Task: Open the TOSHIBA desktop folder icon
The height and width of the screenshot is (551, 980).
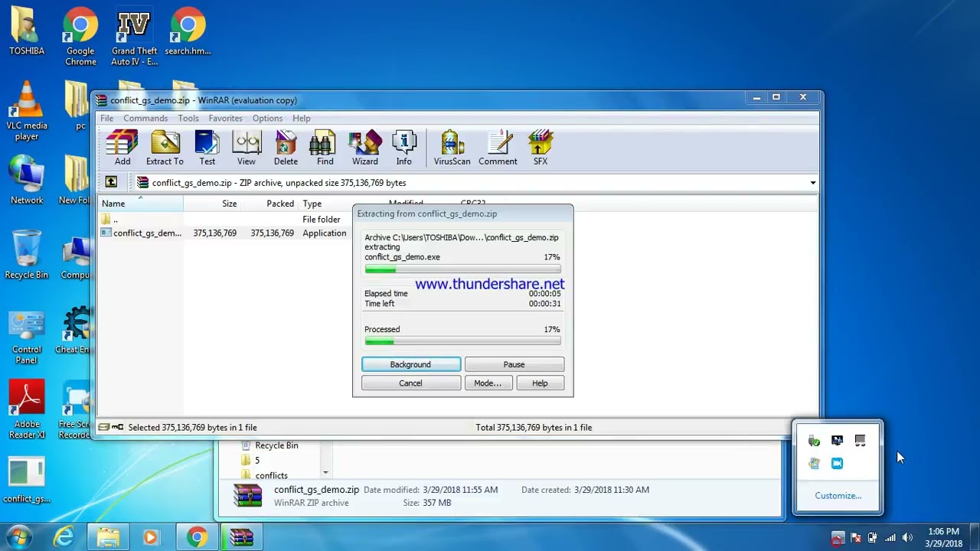Action: tap(27, 32)
